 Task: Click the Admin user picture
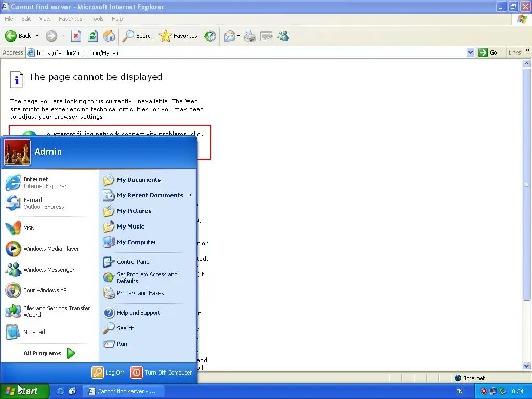point(17,152)
